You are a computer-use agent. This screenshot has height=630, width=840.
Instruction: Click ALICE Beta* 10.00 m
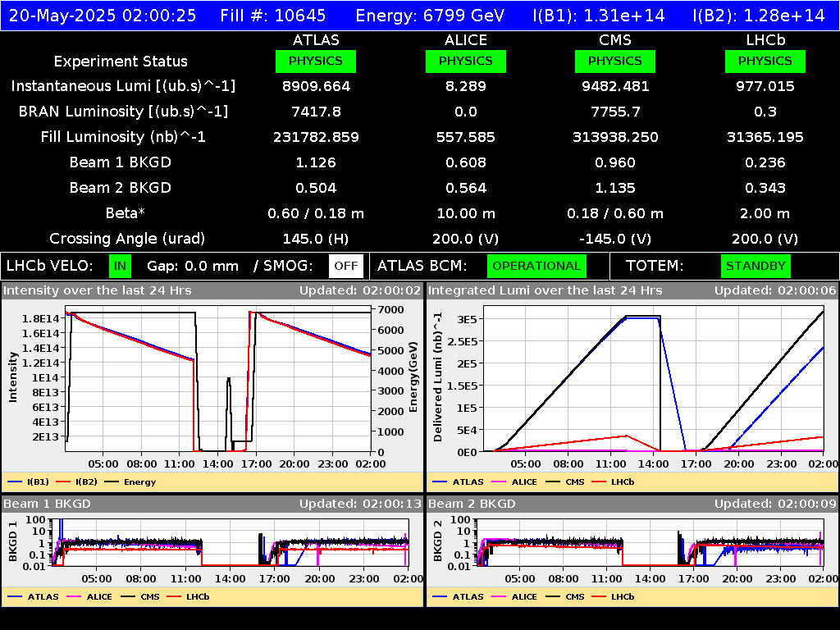(x=466, y=213)
